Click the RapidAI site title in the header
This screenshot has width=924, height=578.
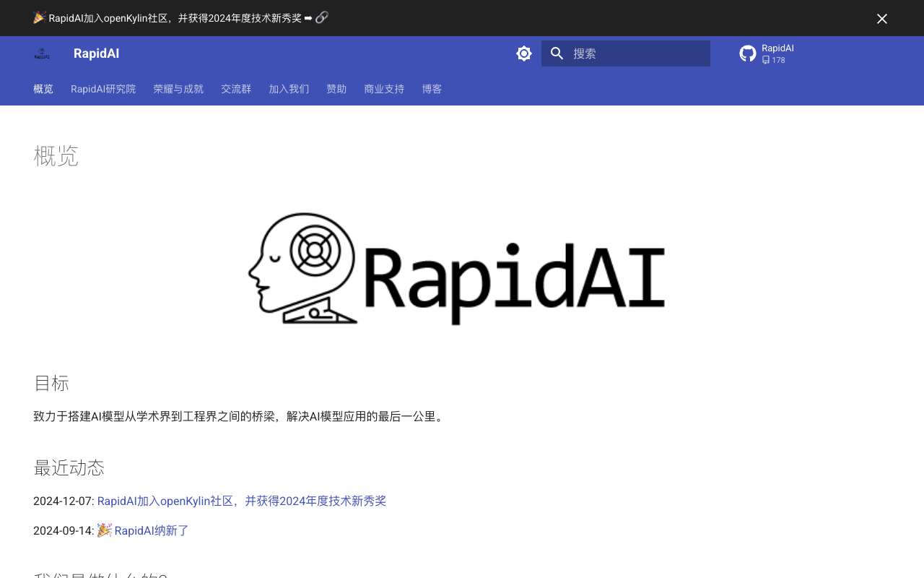pos(96,53)
